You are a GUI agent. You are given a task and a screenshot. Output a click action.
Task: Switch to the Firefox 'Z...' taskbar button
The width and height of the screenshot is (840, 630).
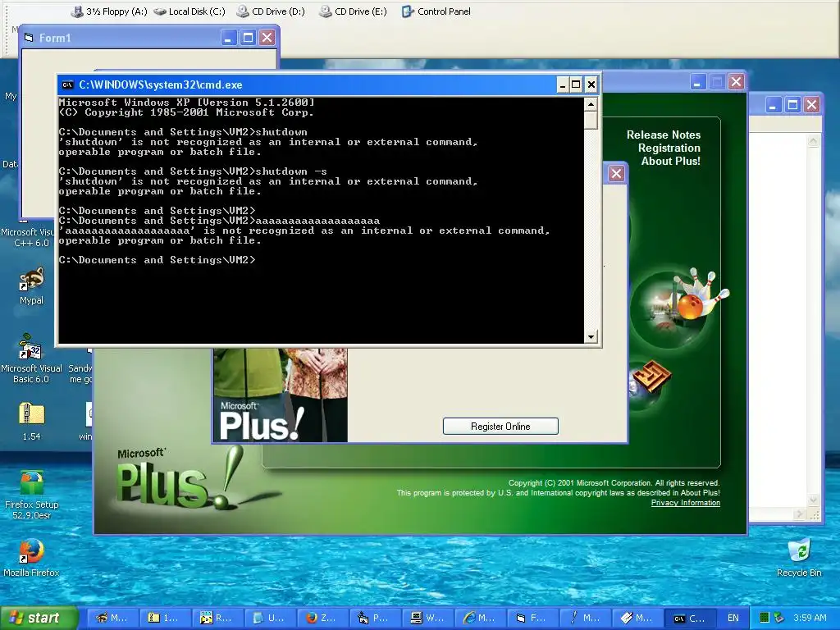[321, 618]
